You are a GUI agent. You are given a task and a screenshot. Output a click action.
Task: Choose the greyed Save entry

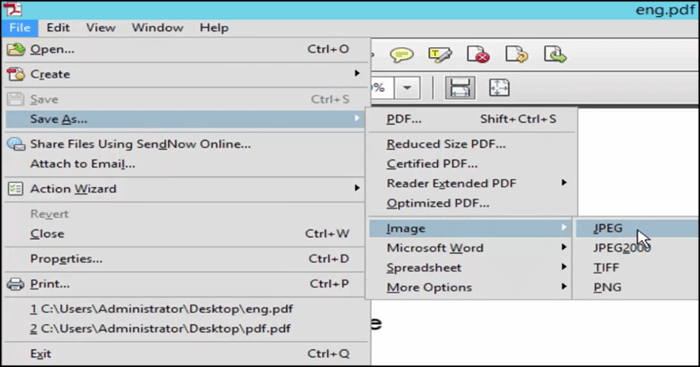pos(185,99)
